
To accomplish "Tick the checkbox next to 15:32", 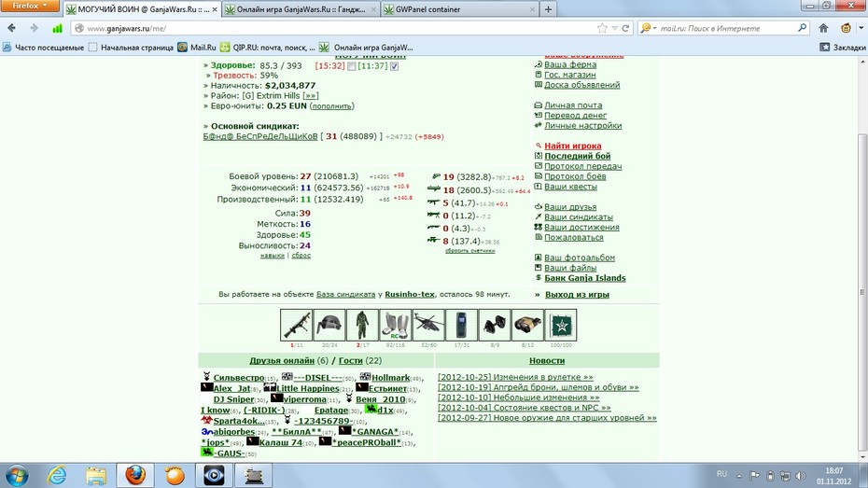I will click(x=351, y=66).
